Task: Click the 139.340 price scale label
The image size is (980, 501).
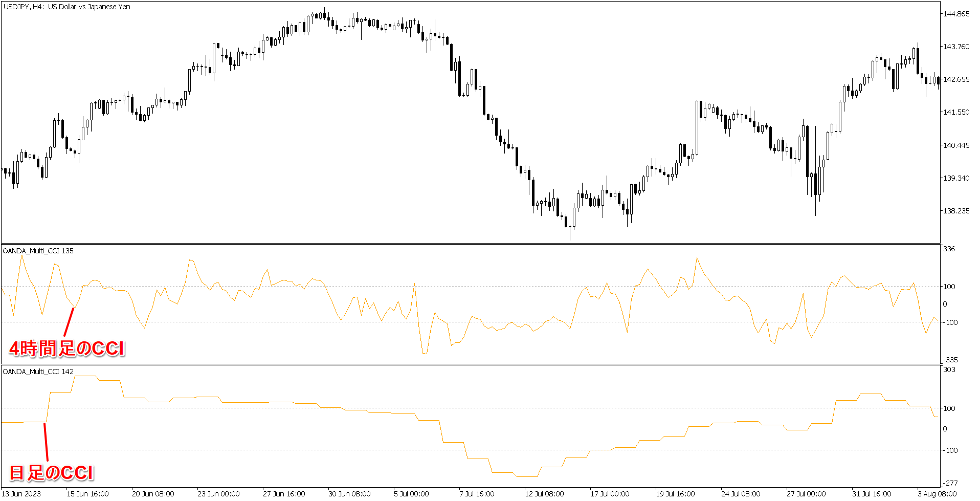Action: [x=956, y=178]
